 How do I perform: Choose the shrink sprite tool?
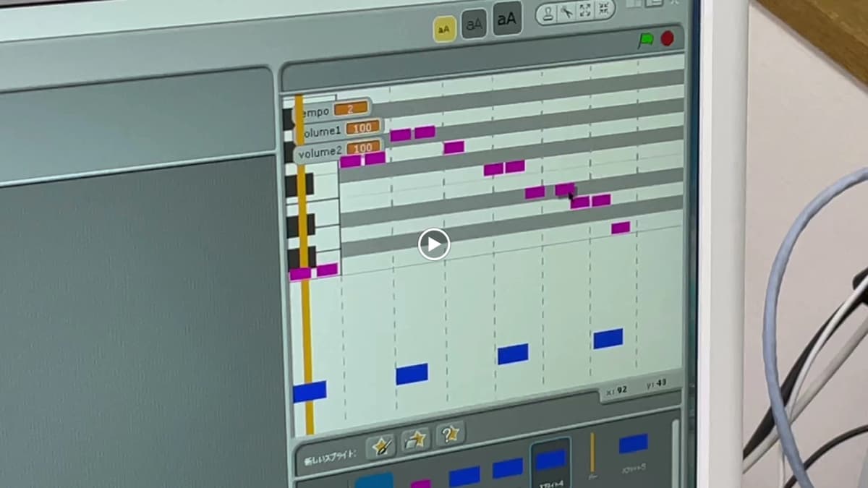[603, 9]
